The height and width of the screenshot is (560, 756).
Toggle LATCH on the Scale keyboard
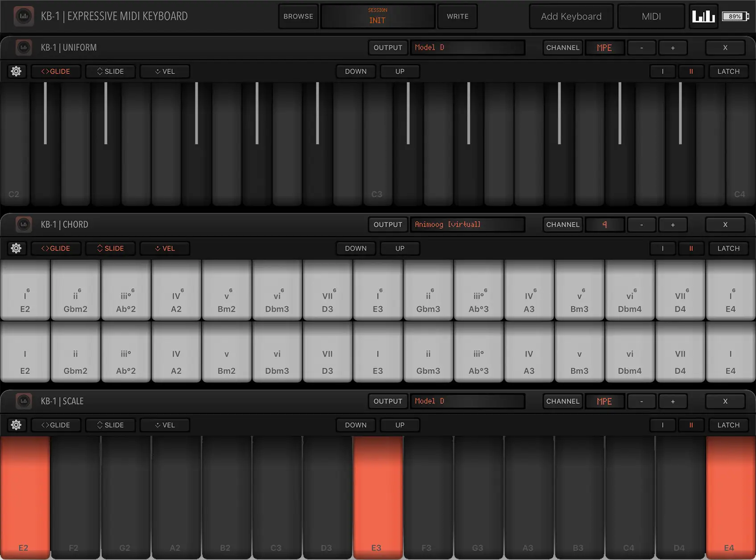pyautogui.click(x=728, y=425)
